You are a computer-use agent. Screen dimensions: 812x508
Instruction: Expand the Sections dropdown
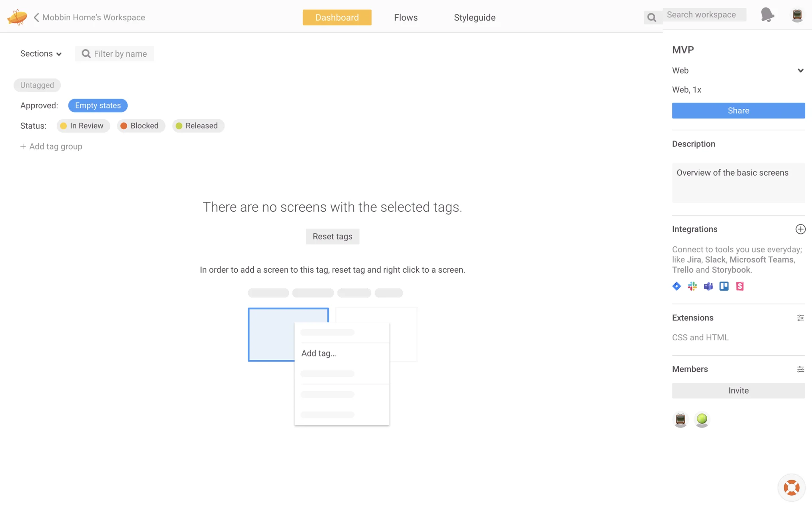(x=41, y=54)
